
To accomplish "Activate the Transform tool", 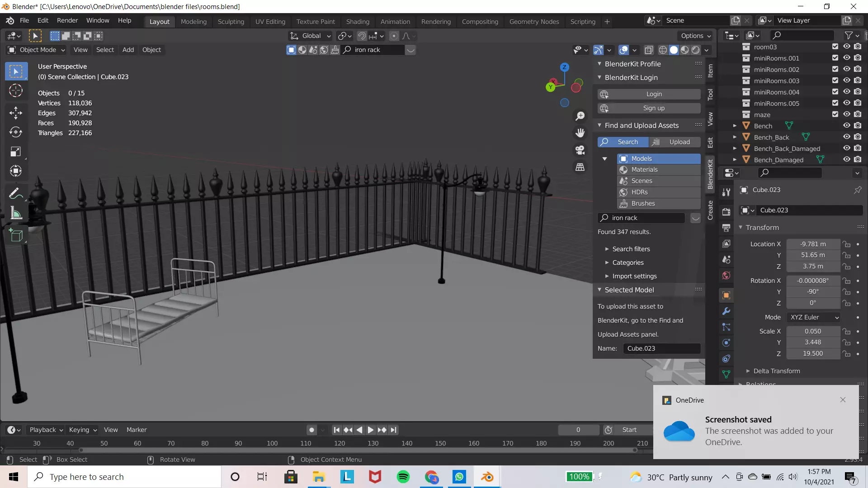I will (x=16, y=171).
